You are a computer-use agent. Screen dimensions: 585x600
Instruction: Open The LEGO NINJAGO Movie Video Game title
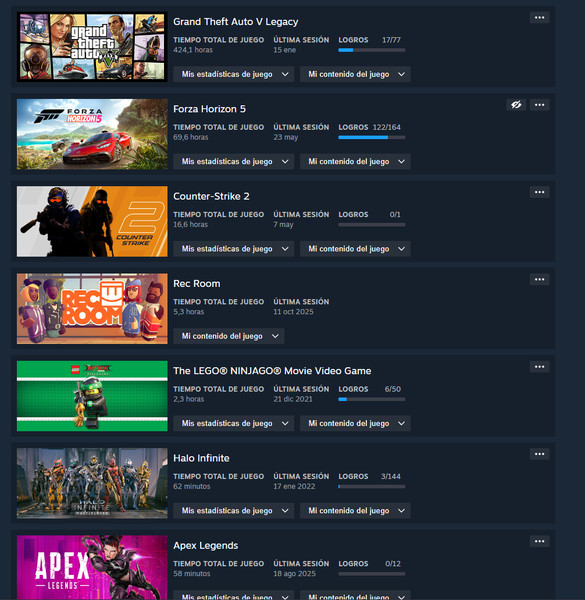(x=272, y=371)
